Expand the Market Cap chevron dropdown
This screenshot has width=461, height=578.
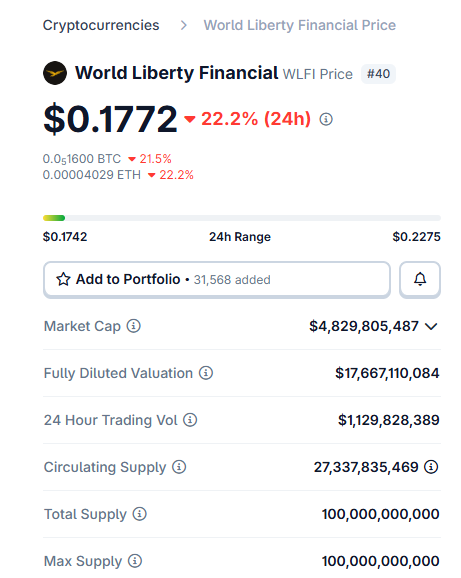(x=431, y=326)
